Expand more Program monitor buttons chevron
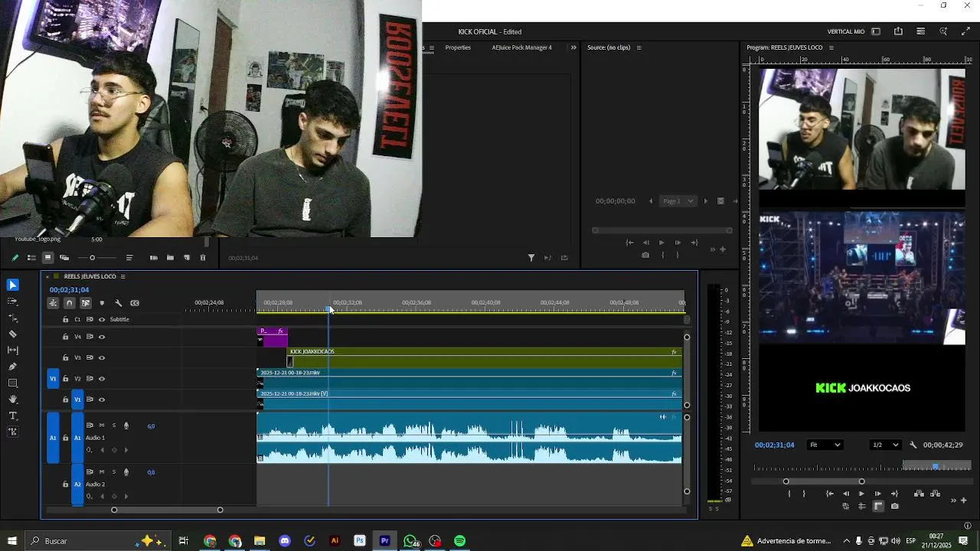The height and width of the screenshot is (551, 980). coord(953,500)
